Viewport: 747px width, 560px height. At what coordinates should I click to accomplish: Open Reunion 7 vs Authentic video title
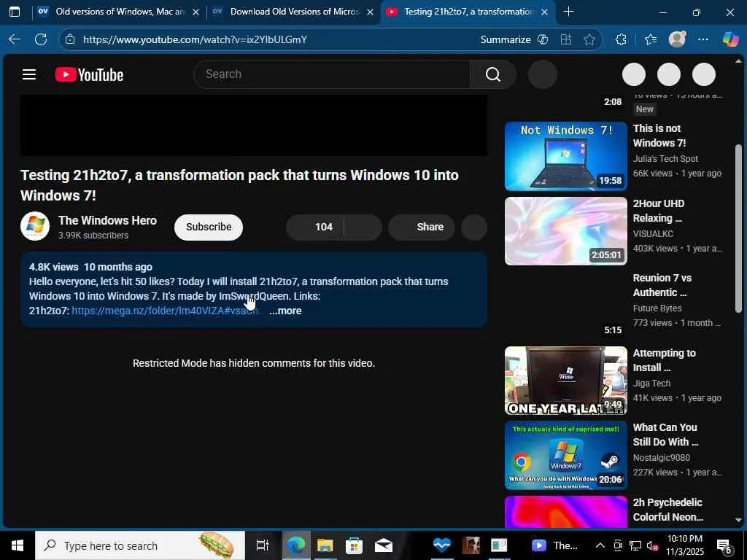pyautogui.click(x=662, y=285)
